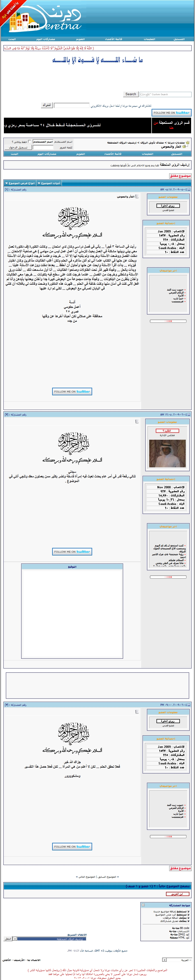Click the username login input field
Viewport: 195px width, 980px height.
pyautogui.click(x=43, y=142)
